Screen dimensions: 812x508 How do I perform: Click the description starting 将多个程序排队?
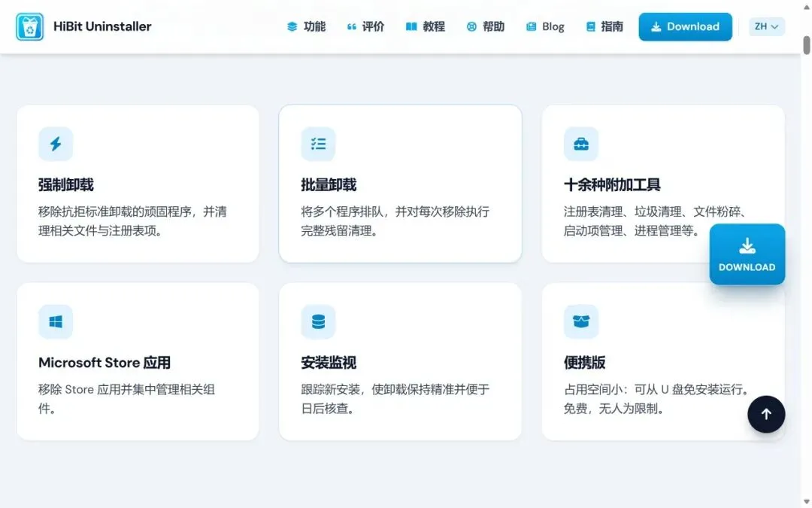(x=395, y=221)
